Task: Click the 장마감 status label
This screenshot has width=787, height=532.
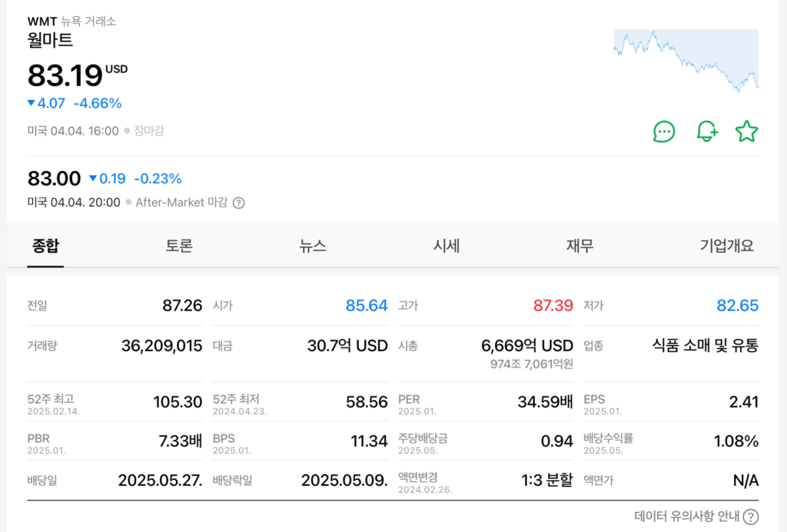Action: [x=148, y=131]
